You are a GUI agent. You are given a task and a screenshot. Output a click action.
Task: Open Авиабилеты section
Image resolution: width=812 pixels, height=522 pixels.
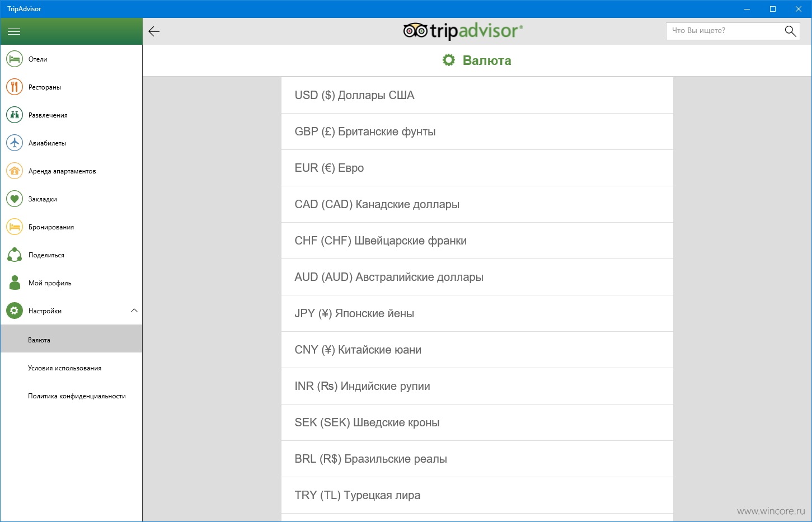[71, 143]
